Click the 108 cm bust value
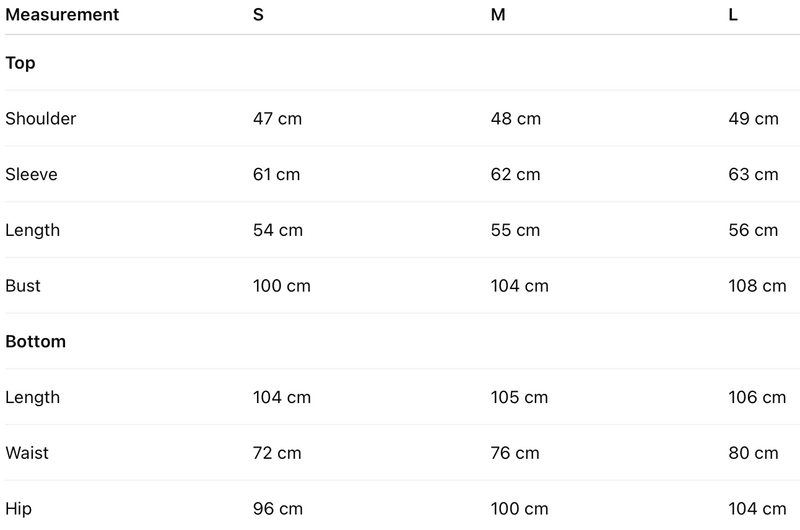The image size is (800, 530). (x=757, y=286)
